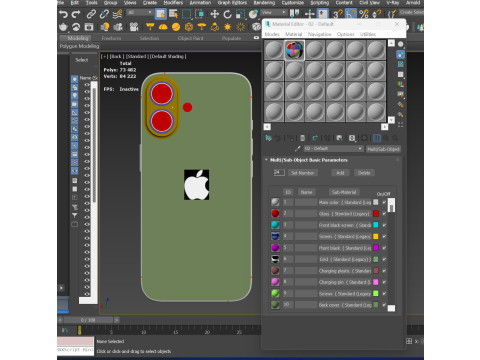Open the Modes menu in Material Editor

(x=272, y=34)
